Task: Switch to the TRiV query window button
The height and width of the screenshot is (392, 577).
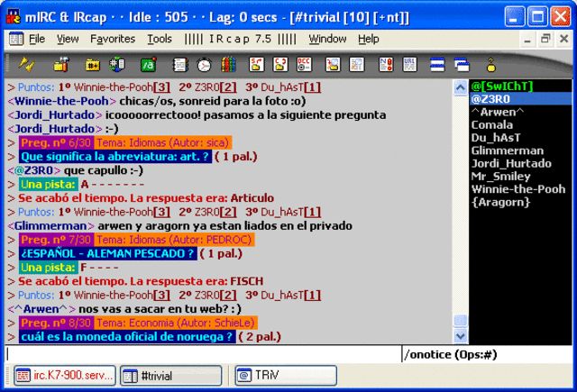Action: 286,376
